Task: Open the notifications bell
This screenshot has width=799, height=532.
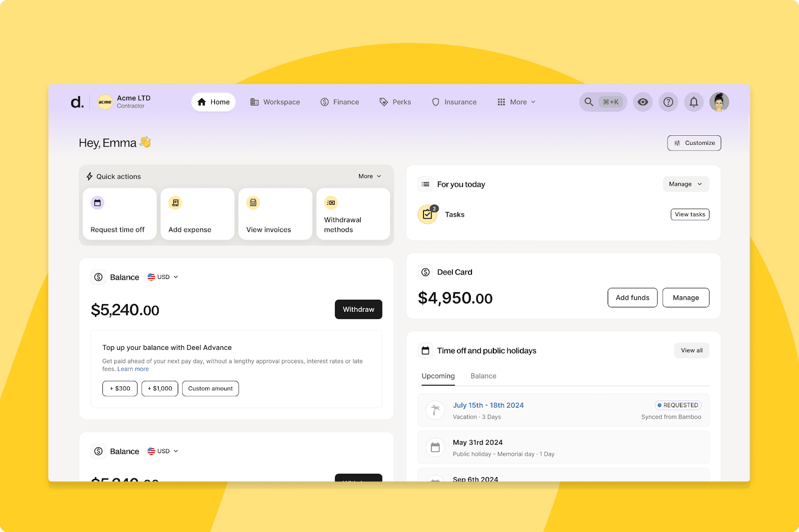Action: click(694, 102)
